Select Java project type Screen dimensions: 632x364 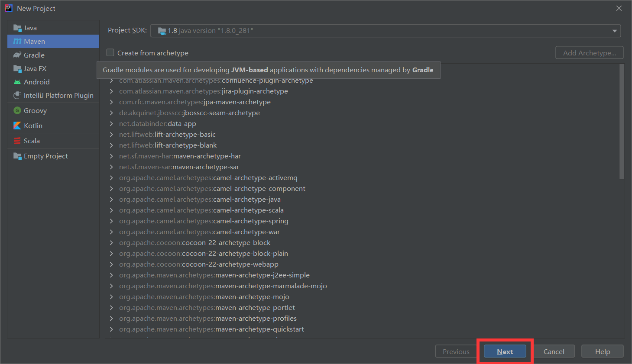pyautogui.click(x=53, y=28)
